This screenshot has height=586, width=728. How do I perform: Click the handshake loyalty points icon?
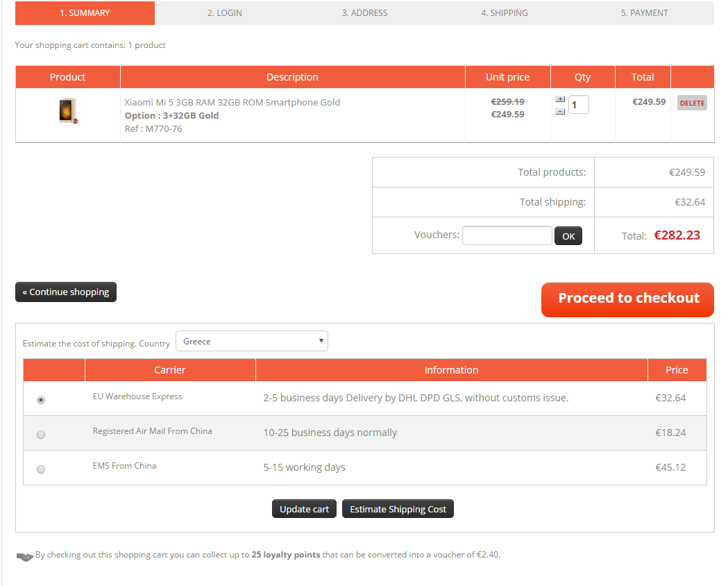click(24, 556)
